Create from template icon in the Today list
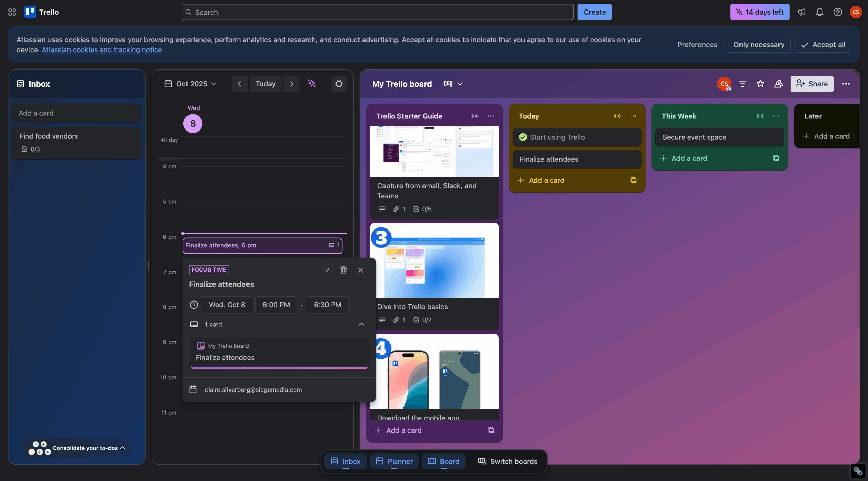The width and height of the screenshot is (868, 481). click(633, 180)
